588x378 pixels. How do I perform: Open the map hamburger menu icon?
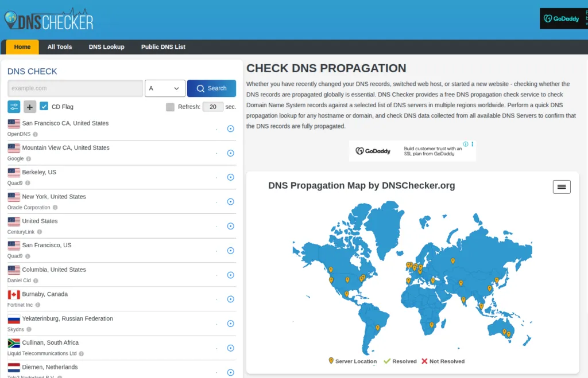[x=562, y=186]
